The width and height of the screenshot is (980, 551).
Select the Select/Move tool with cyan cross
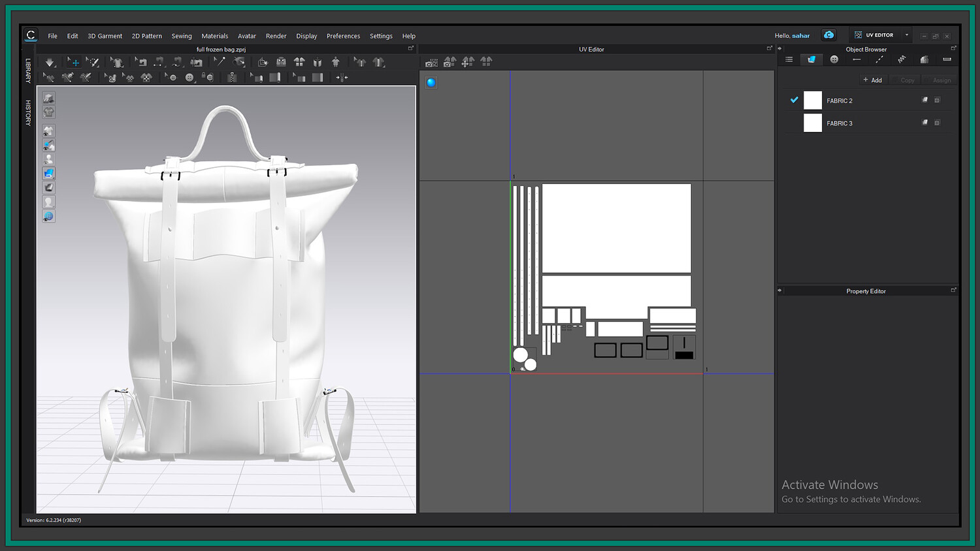(x=74, y=63)
